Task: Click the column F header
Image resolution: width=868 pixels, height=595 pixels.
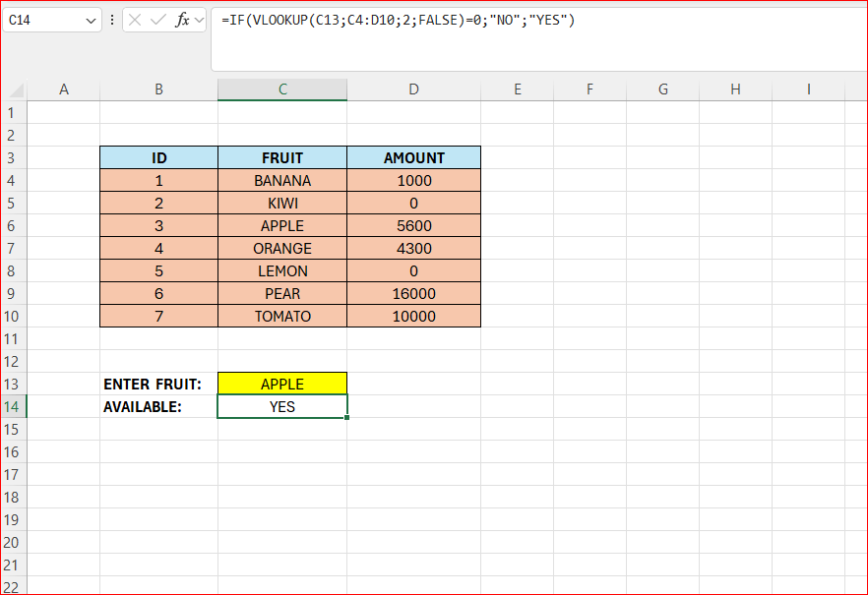Action: click(589, 89)
